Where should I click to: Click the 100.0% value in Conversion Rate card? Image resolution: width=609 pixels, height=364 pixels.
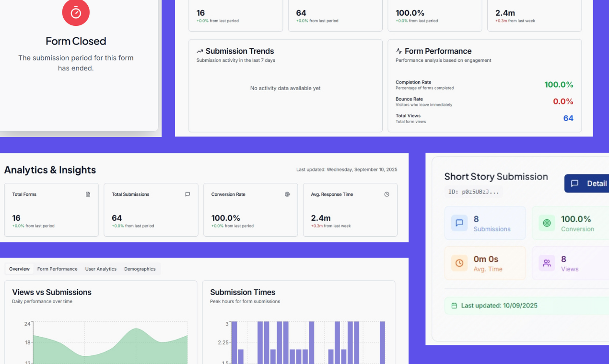pos(226,218)
